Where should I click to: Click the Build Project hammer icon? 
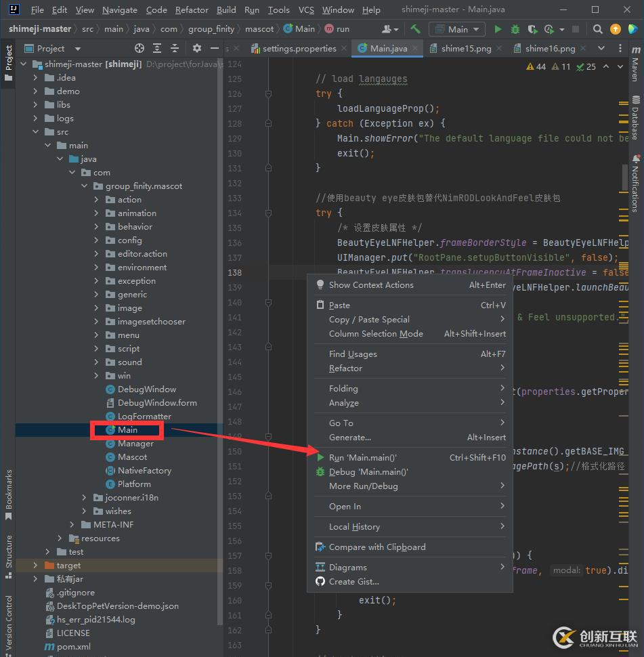pyautogui.click(x=415, y=29)
